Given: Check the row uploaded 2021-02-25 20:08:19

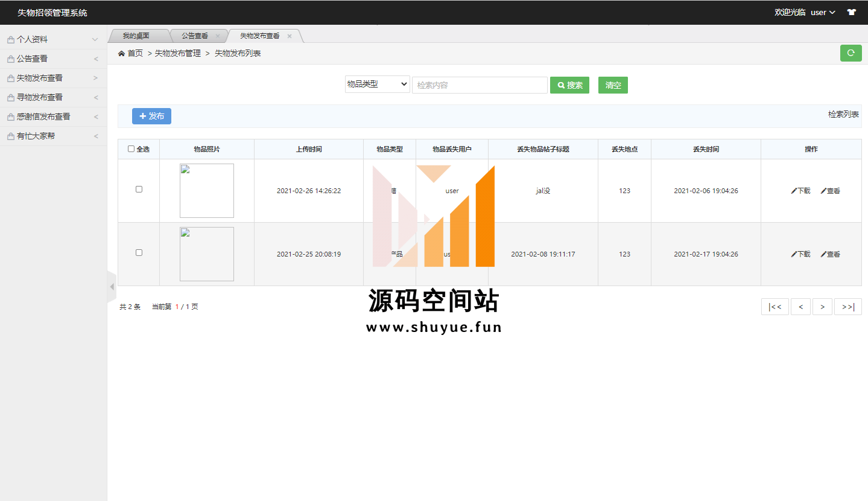Looking at the screenshot, I should coord(139,252).
